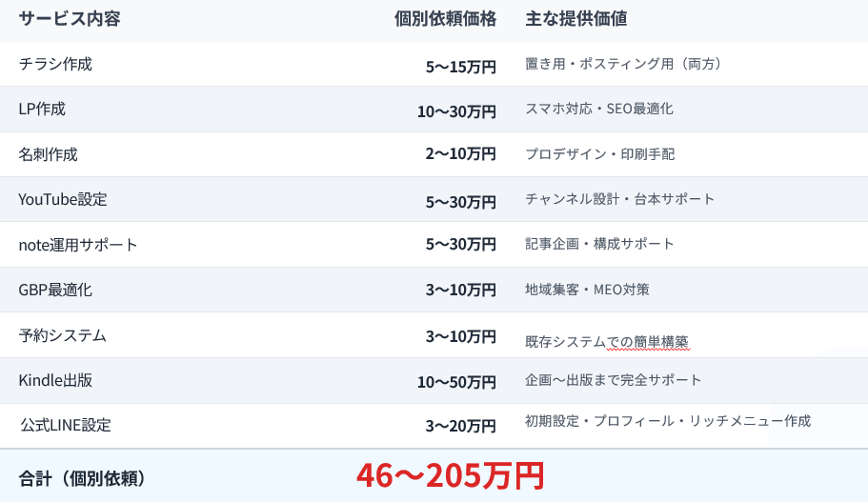Select the GBP最適化 service name

point(55,290)
